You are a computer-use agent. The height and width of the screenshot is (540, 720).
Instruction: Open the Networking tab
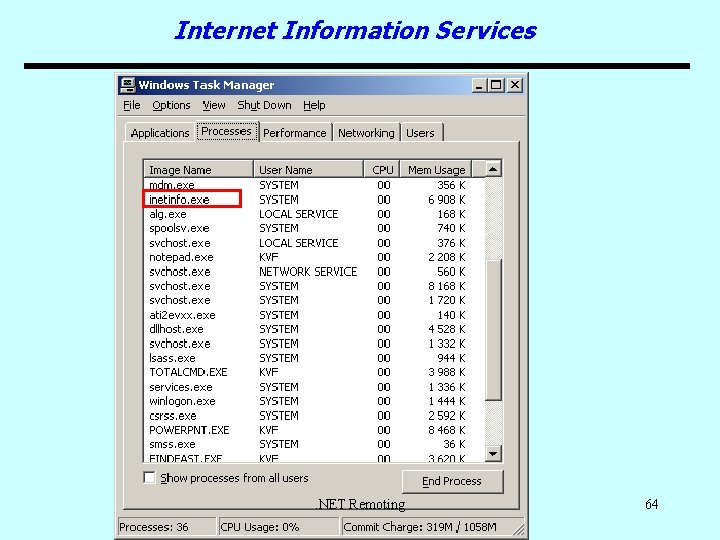pos(366,133)
